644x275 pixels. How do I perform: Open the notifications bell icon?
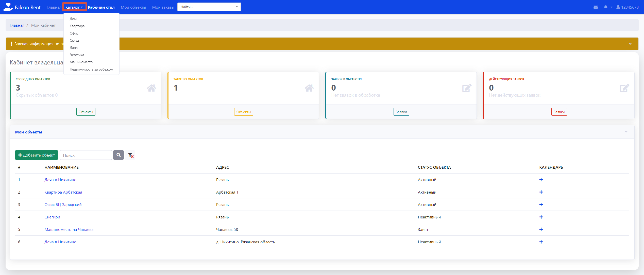pos(606,7)
